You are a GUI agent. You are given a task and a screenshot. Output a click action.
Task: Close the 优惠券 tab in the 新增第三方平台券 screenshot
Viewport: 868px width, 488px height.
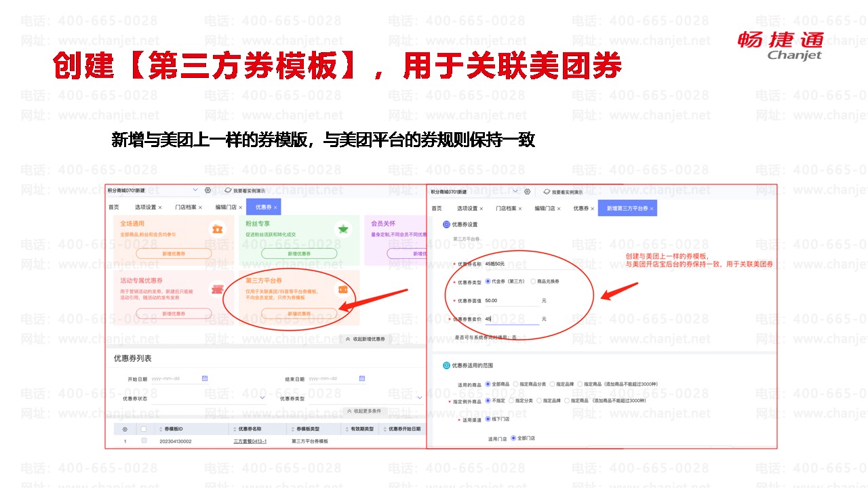(x=593, y=209)
